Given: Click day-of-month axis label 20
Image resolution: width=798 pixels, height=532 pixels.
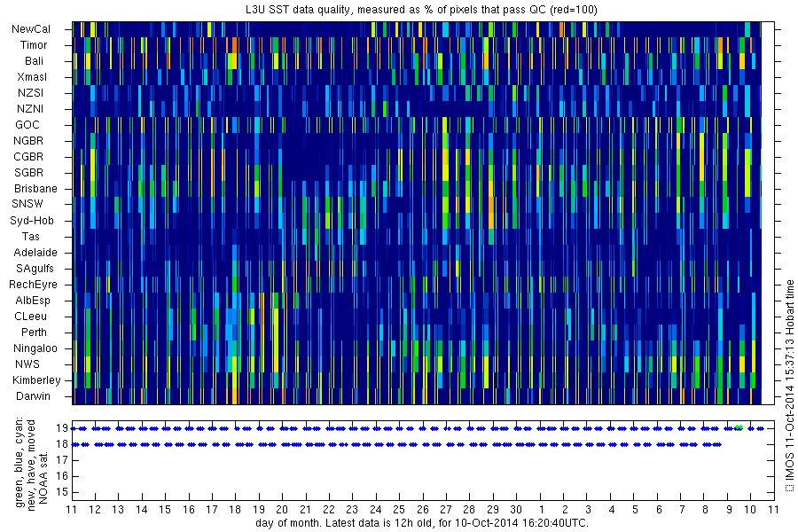Looking at the screenshot, I should pyautogui.click(x=282, y=509).
